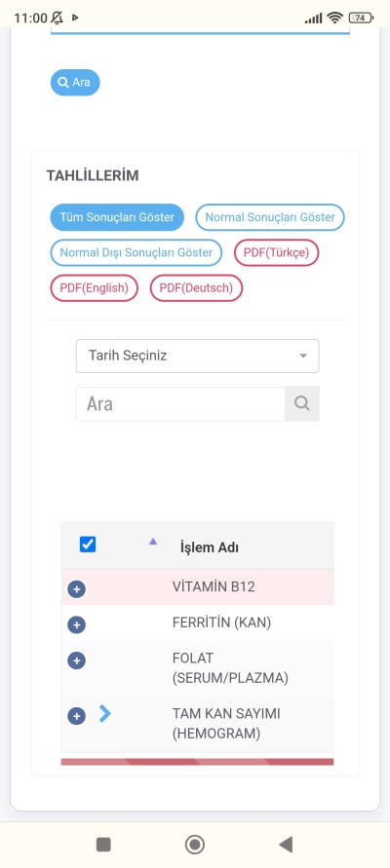Image resolution: width=390 pixels, height=868 pixels.
Task: Download PDF(Türkçe) report
Action: (277, 253)
